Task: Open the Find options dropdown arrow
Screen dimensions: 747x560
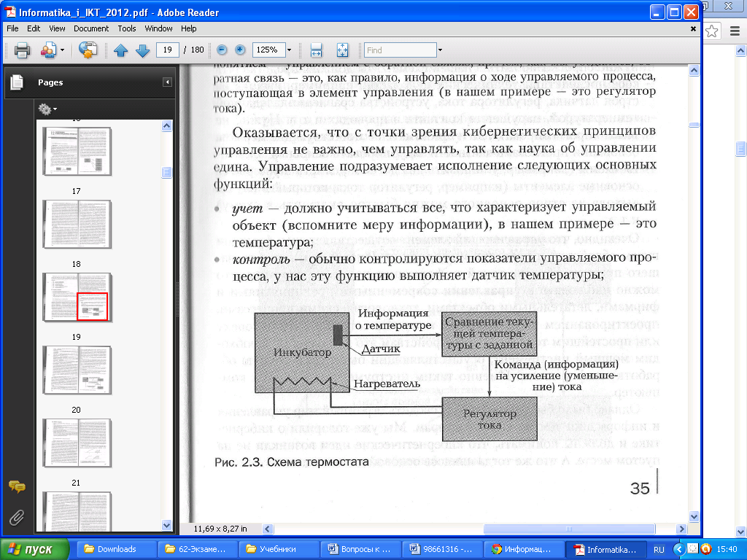Action: [x=440, y=50]
